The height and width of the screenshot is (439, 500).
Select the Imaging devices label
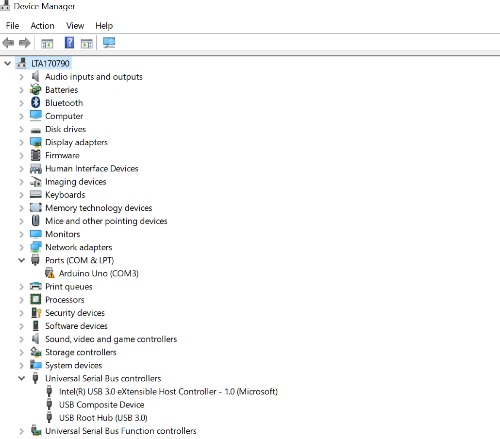click(76, 182)
